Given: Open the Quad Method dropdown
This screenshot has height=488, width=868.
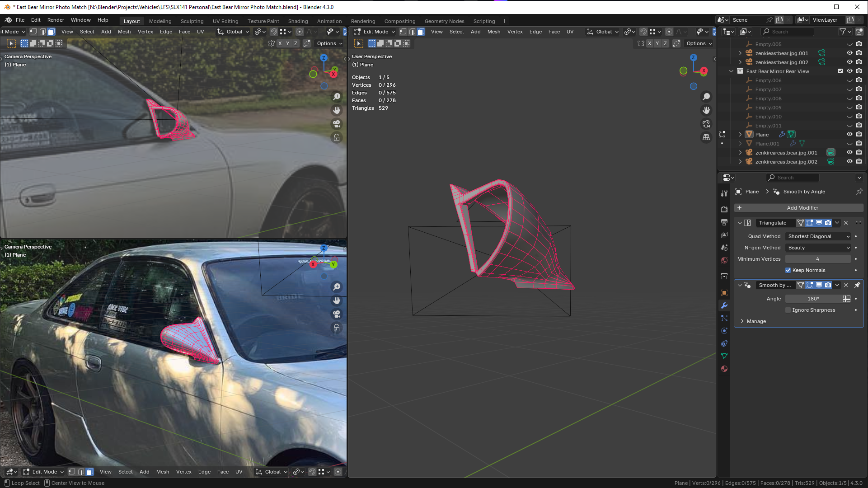Looking at the screenshot, I should coord(818,236).
